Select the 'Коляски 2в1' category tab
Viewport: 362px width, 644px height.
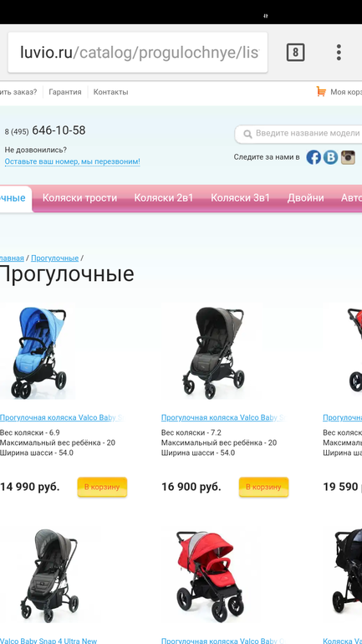[163, 198]
